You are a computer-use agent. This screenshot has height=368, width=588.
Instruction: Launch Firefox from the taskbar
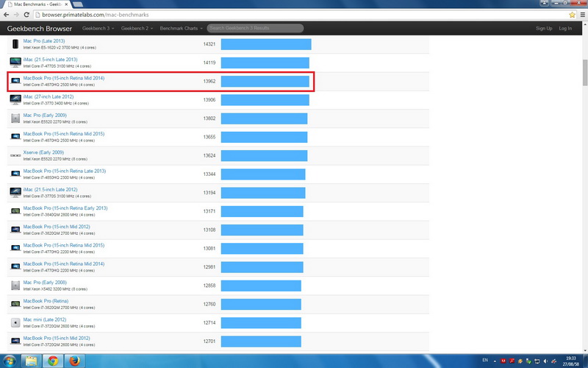coord(74,361)
